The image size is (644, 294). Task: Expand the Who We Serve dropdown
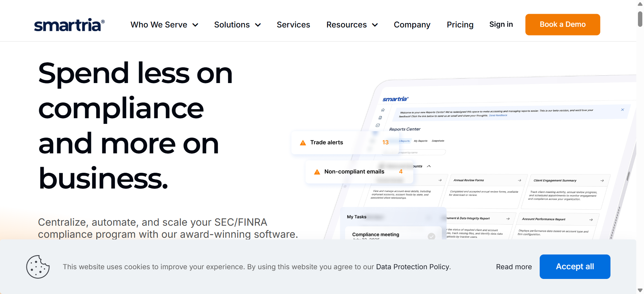click(x=164, y=25)
